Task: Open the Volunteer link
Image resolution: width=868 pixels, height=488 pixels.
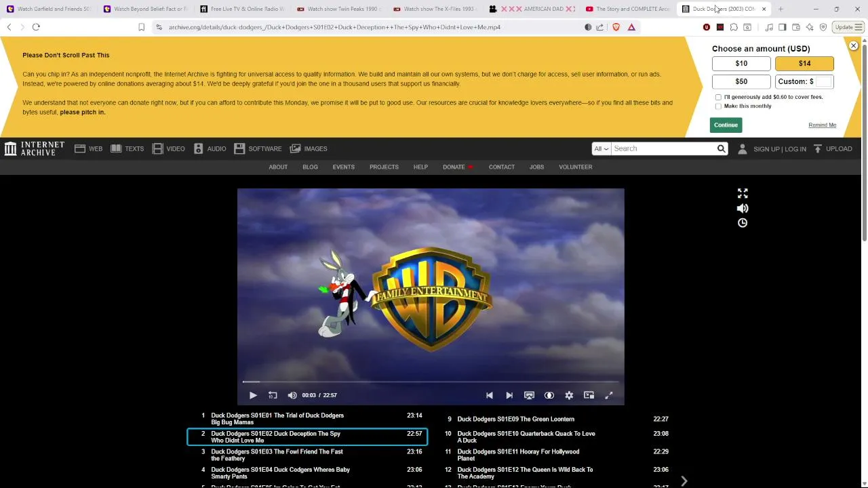Action: 575,167
